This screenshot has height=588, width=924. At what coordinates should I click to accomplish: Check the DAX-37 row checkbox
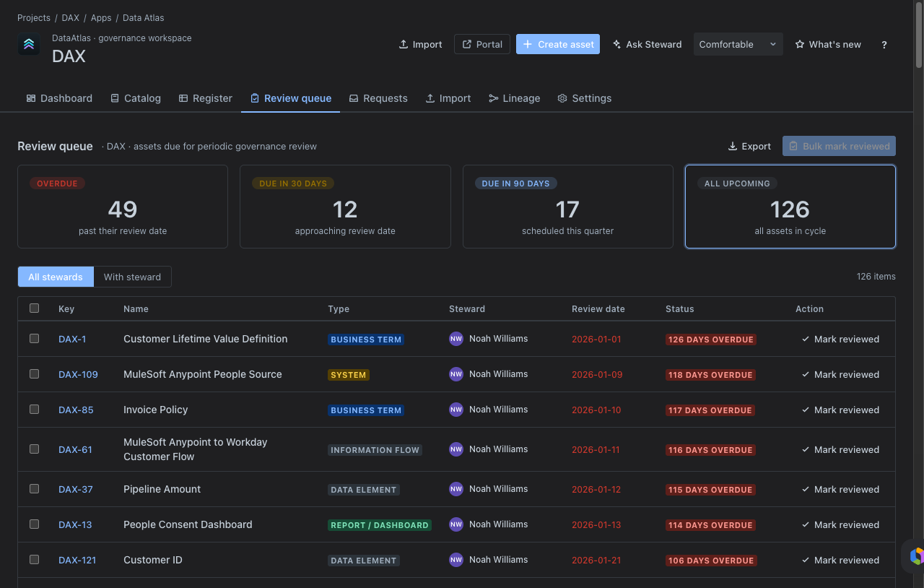tap(34, 488)
